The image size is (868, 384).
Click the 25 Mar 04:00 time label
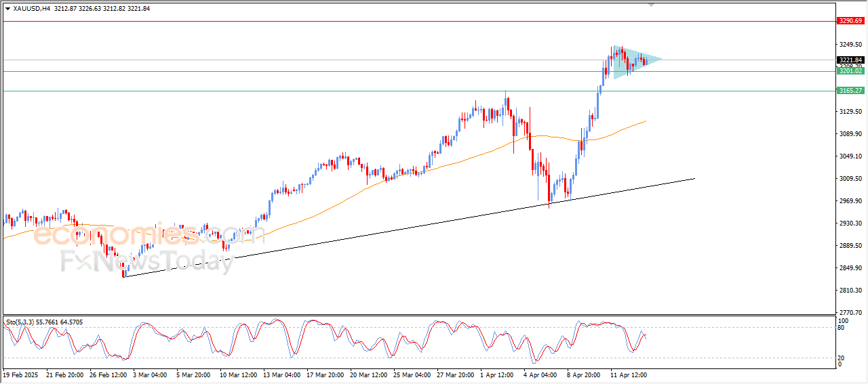pyautogui.click(x=412, y=375)
